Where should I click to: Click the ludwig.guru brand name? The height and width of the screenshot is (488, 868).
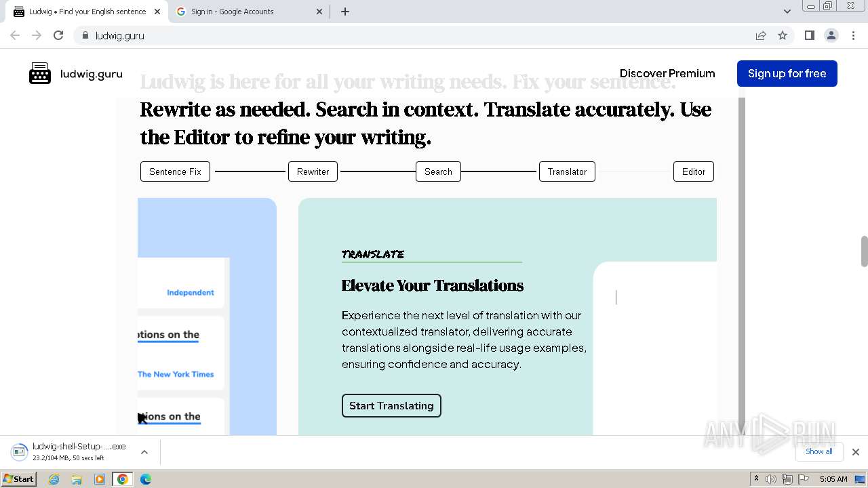tap(92, 74)
